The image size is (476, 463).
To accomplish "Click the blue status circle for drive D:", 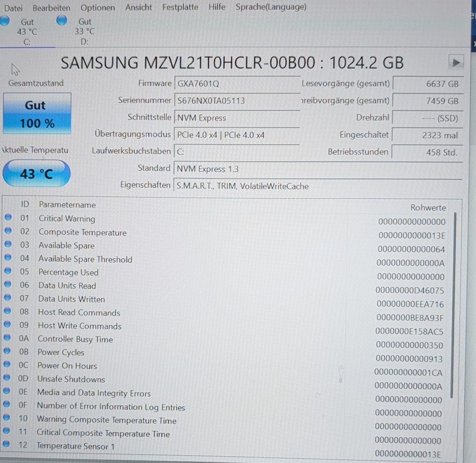I will (x=62, y=21).
